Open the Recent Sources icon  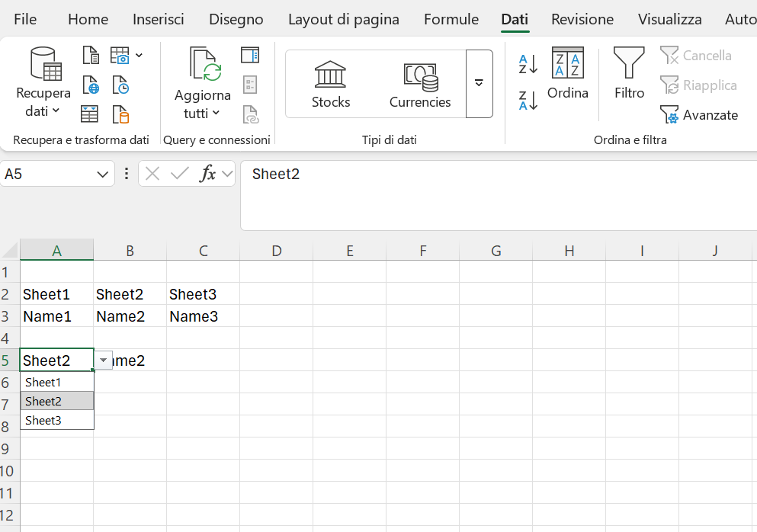coord(120,85)
